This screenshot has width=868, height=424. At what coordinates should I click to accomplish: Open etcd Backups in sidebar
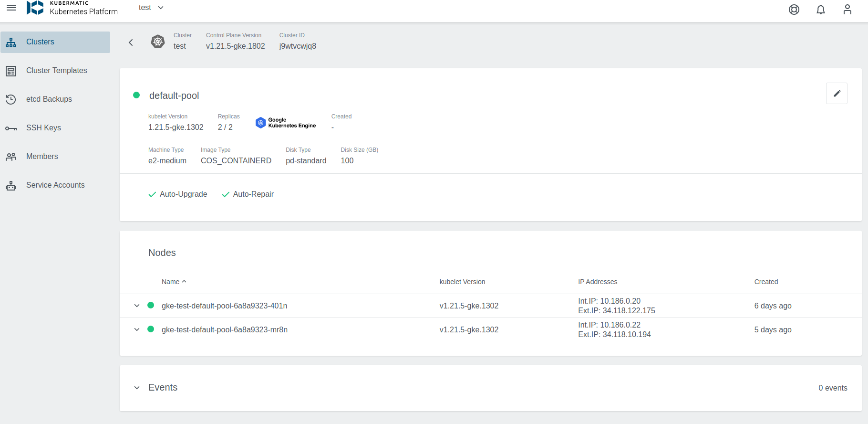point(49,99)
